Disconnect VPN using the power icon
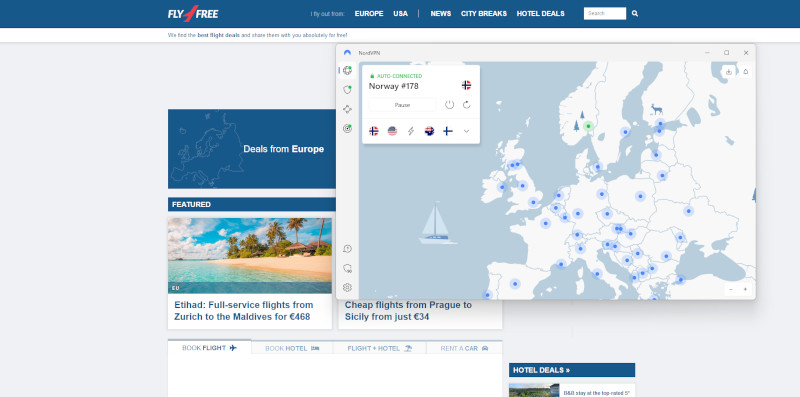The width and height of the screenshot is (800, 397). 449,105
